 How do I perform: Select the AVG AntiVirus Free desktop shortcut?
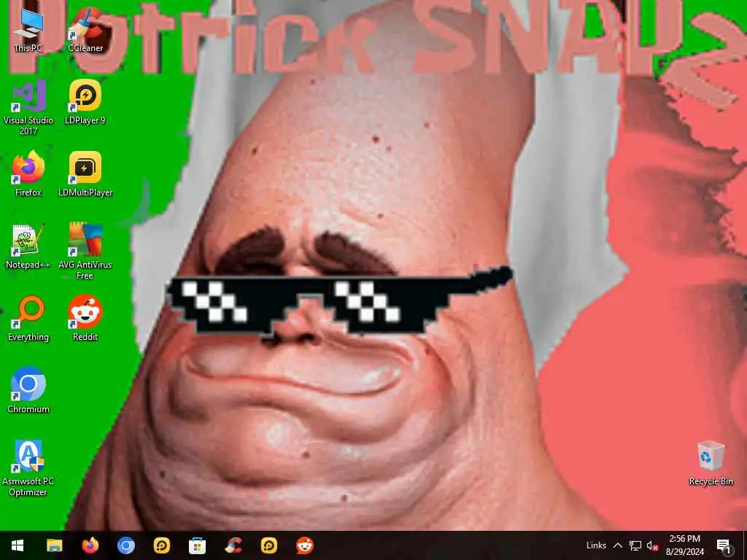coord(85,252)
